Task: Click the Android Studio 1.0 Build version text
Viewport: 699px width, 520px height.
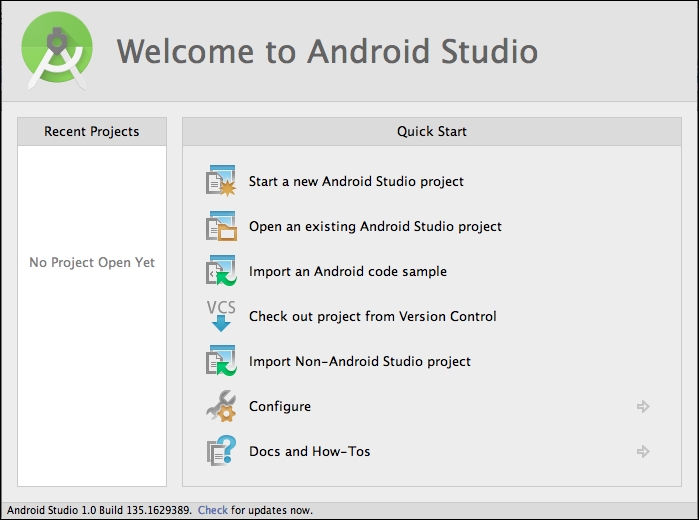Action: (x=99, y=510)
